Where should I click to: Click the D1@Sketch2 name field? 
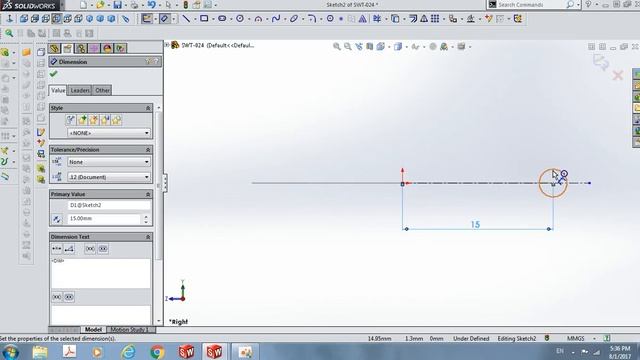tap(109, 205)
